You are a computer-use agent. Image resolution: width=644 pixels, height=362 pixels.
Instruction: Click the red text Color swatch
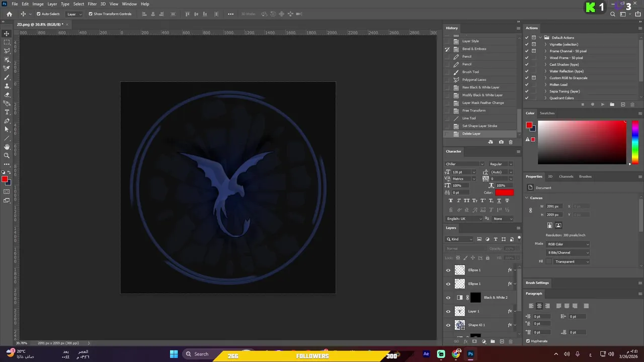click(x=504, y=193)
